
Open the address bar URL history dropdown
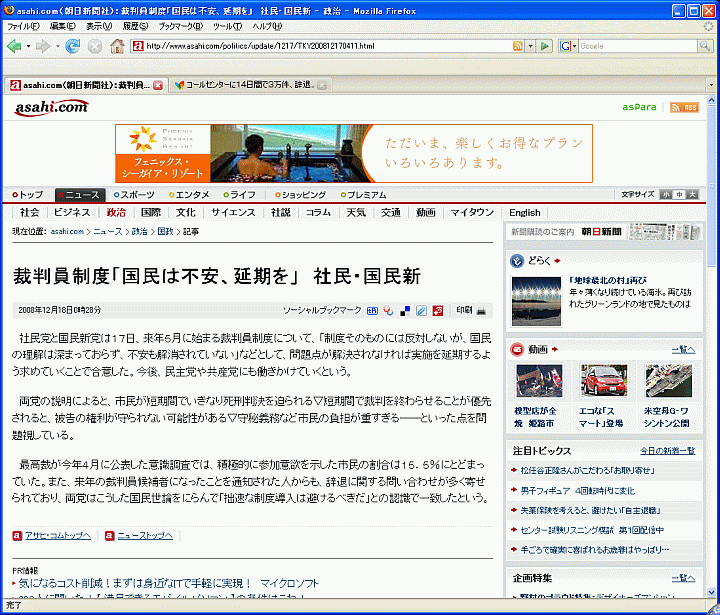pos(530,46)
